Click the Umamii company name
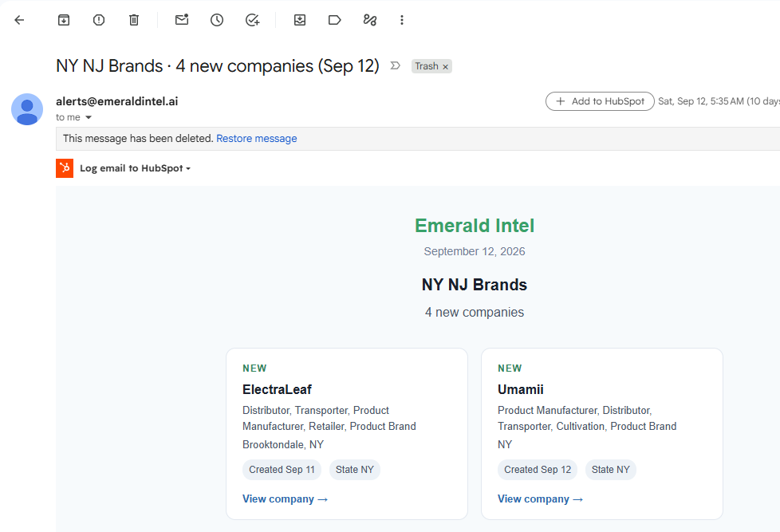This screenshot has height=532, width=780. (520, 389)
